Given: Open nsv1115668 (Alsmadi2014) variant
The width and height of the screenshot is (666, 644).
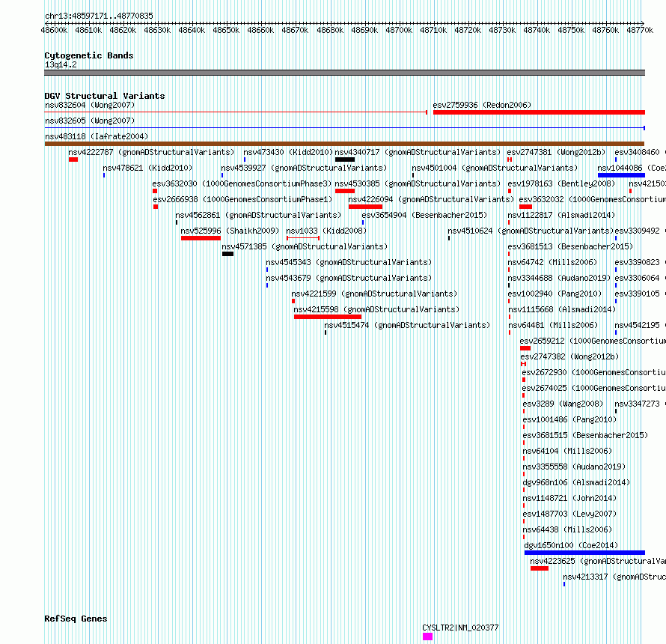Looking at the screenshot, I should click(x=562, y=309).
